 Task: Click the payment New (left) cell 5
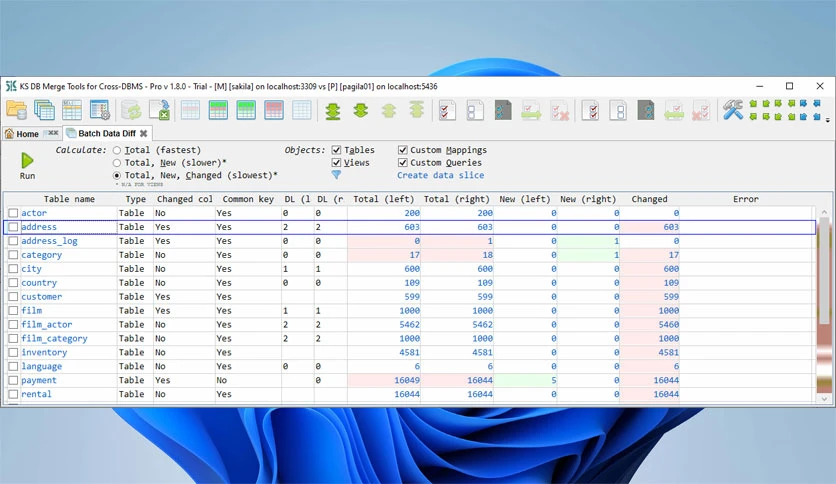525,381
